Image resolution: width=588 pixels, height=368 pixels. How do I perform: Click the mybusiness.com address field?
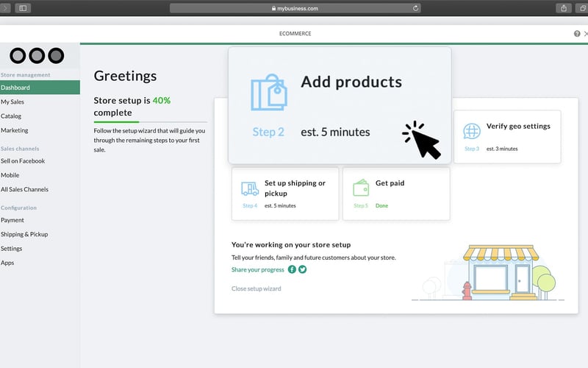[295, 8]
